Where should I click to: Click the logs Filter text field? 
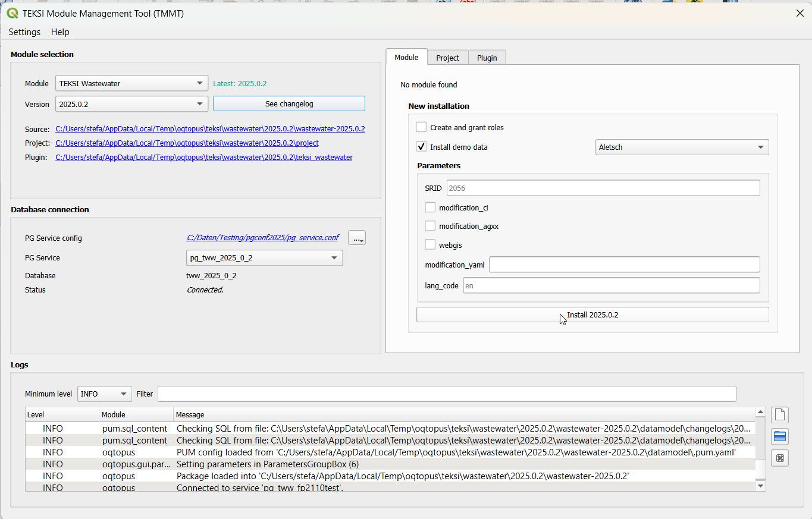point(446,394)
